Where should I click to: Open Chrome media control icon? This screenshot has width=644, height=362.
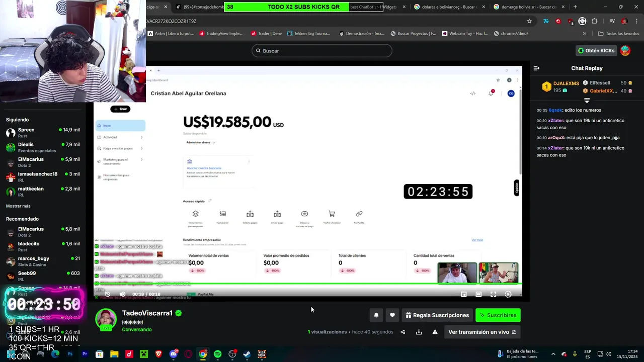(x=612, y=21)
